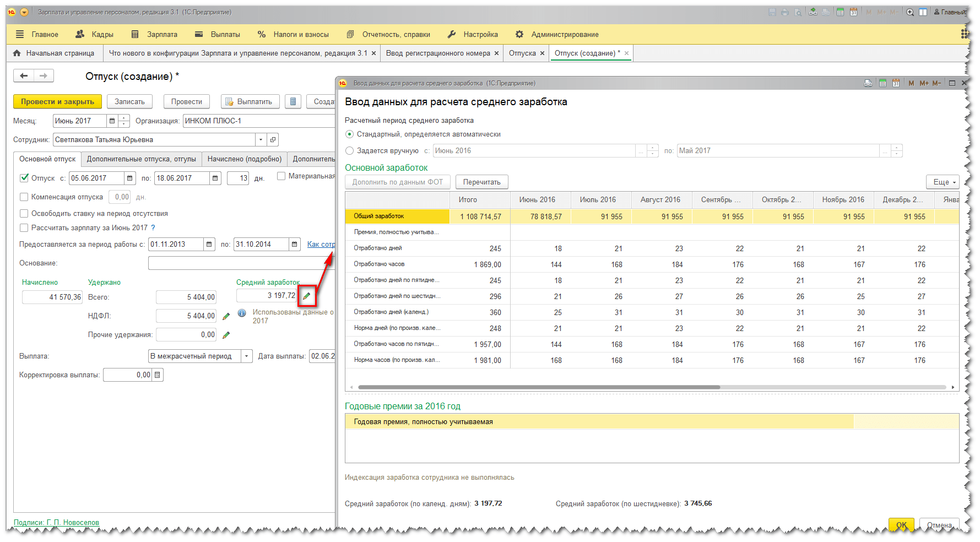
Task: Open ellipsis selector for Май 2017 field
Action: click(885, 150)
